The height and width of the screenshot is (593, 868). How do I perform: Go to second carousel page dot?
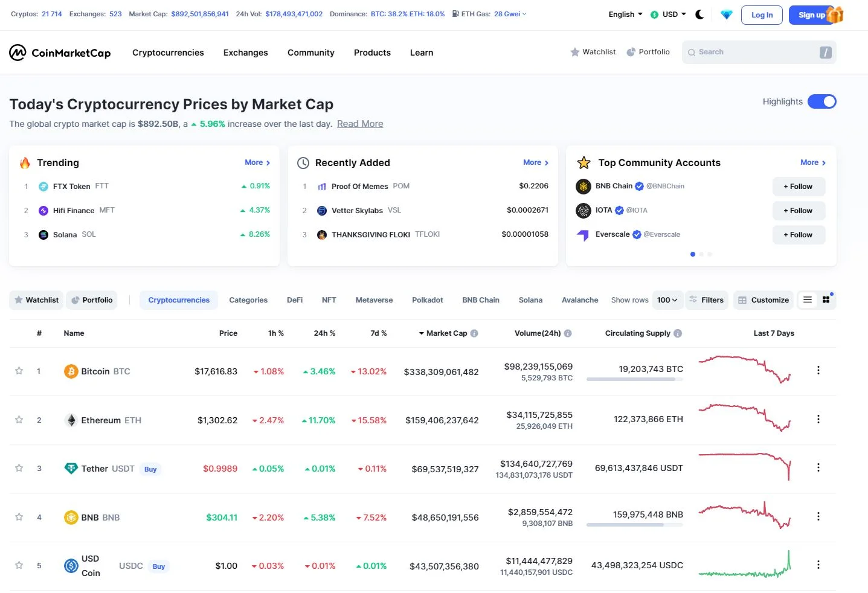pos(701,254)
